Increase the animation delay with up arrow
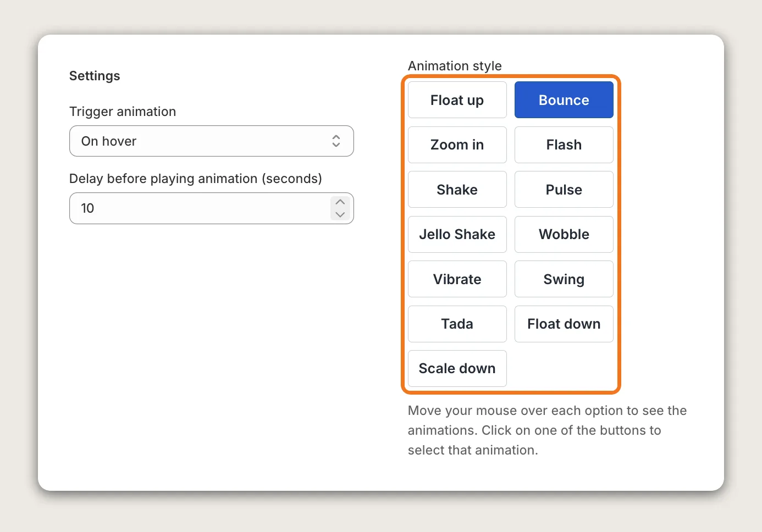 (340, 202)
